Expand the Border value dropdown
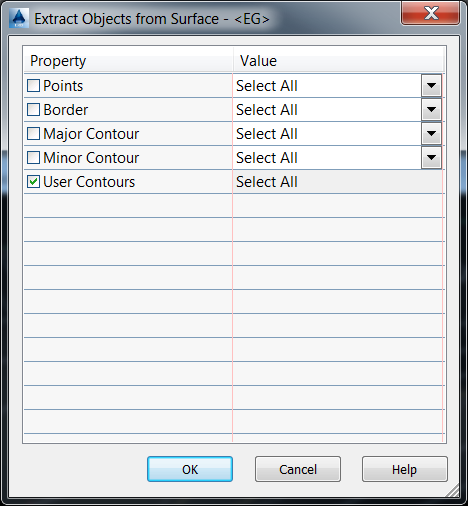 click(431, 110)
